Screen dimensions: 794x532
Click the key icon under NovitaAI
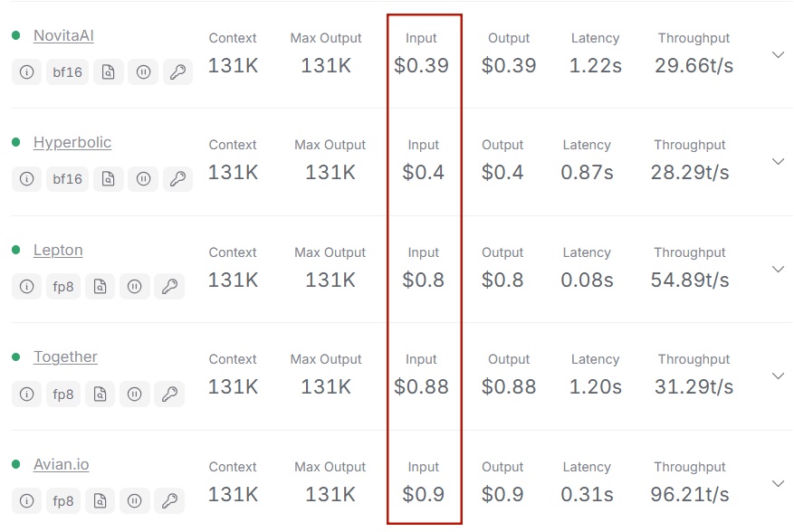click(x=177, y=71)
